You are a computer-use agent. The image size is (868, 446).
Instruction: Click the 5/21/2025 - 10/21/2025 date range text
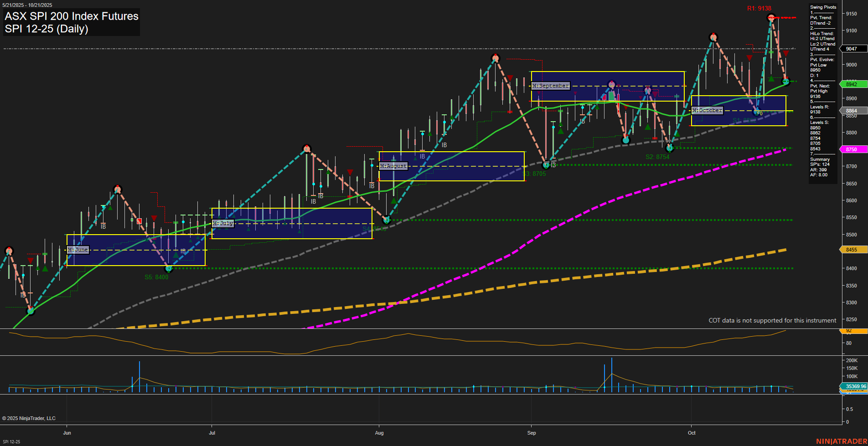[x=28, y=5]
